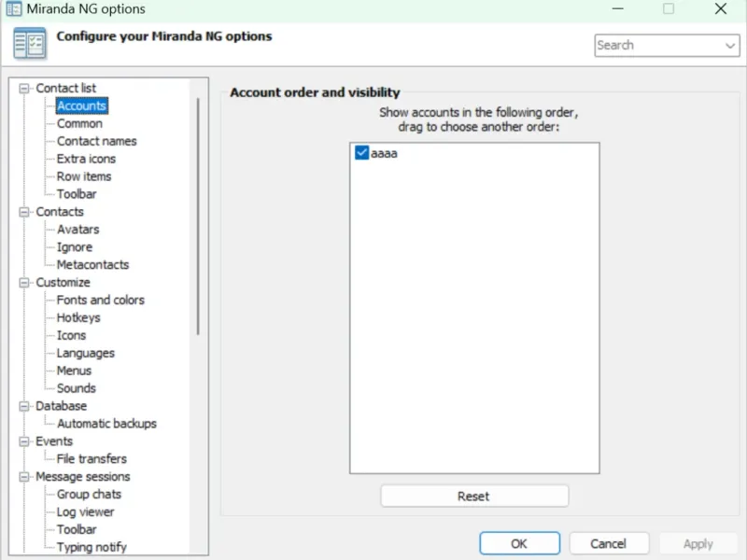Click the options tree vertical scrollbar

tap(198, 217)
